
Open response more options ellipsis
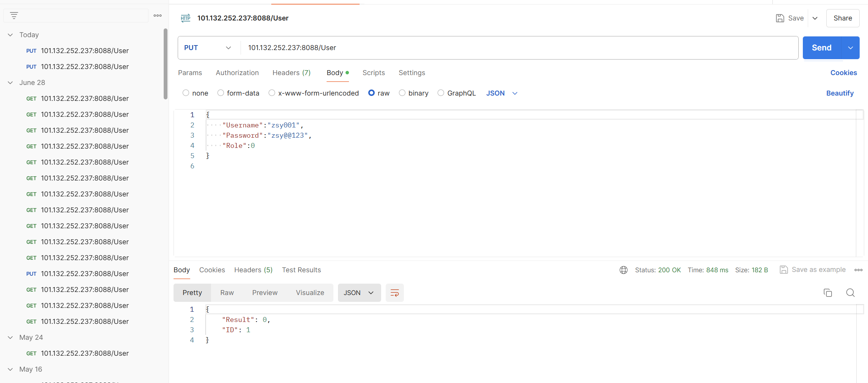click(858, 270)
